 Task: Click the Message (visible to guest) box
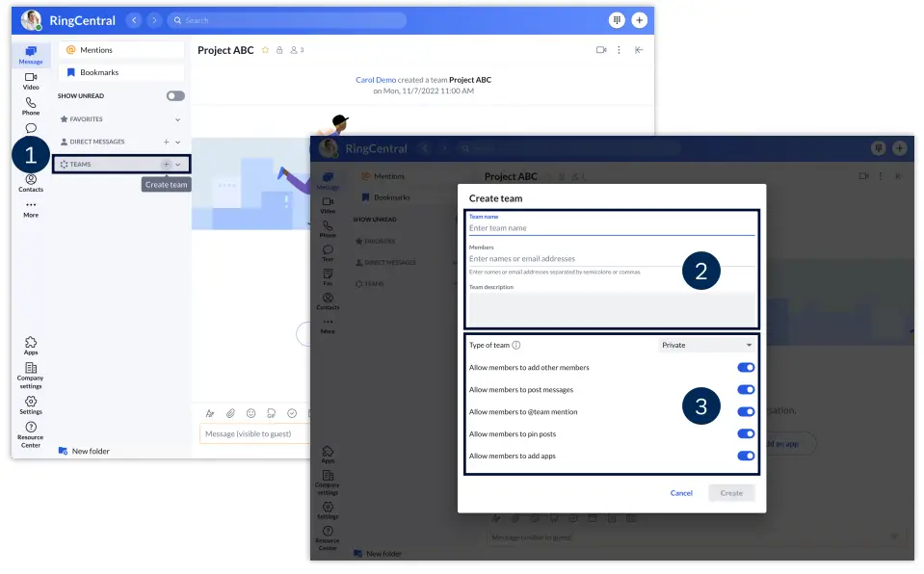point(254,433)
